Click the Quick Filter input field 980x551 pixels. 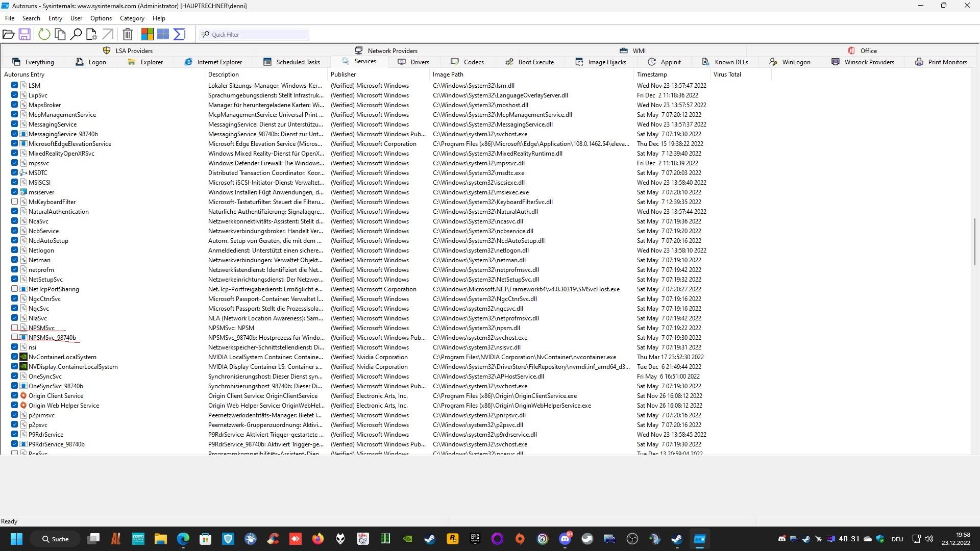259,34
